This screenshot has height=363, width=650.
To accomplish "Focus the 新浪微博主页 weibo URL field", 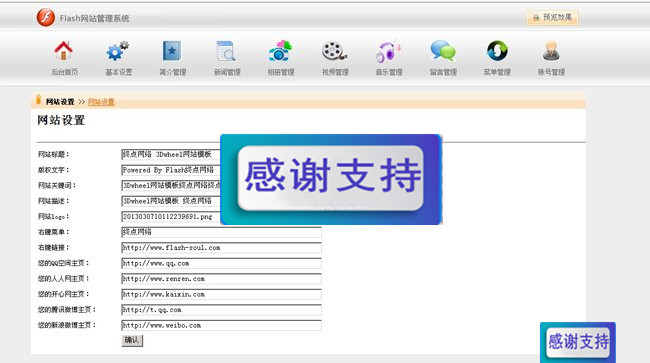I will (221, 325).
